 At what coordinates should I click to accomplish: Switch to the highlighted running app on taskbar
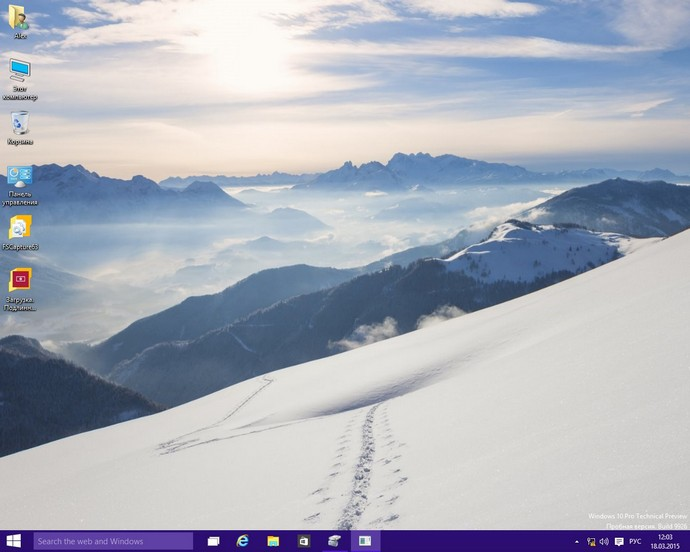tap(365, 541)
